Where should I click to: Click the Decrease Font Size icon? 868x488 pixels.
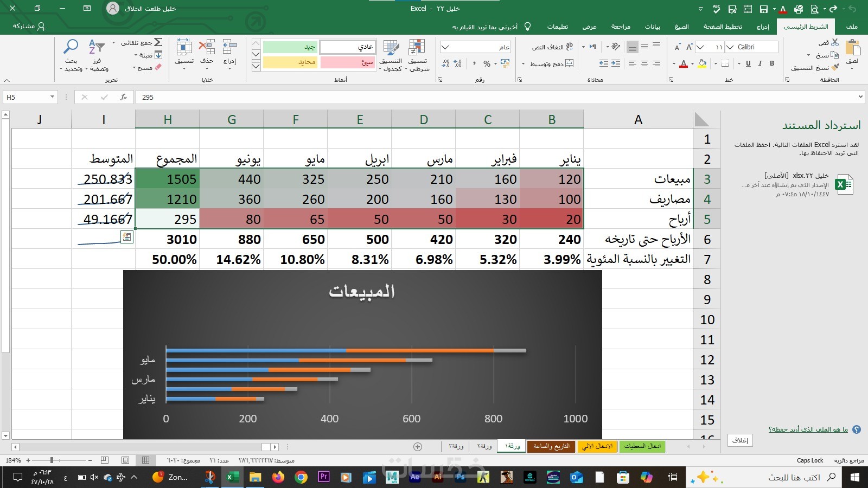click(678, 47)
